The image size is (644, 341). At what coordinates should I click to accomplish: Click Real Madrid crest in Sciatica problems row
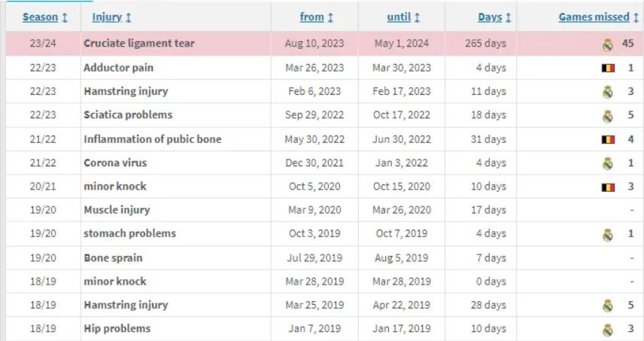pyautogui.click(x=607, y=116)
